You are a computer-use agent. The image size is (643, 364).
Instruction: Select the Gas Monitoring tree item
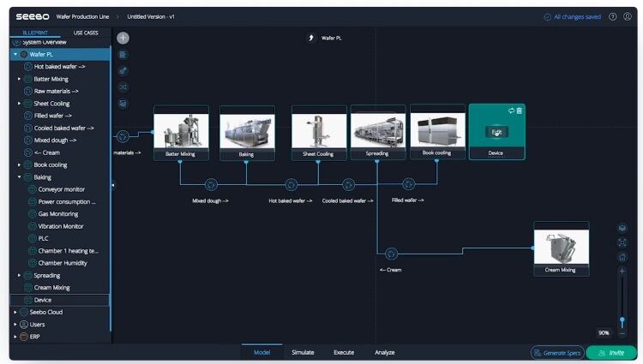point(57,214)
